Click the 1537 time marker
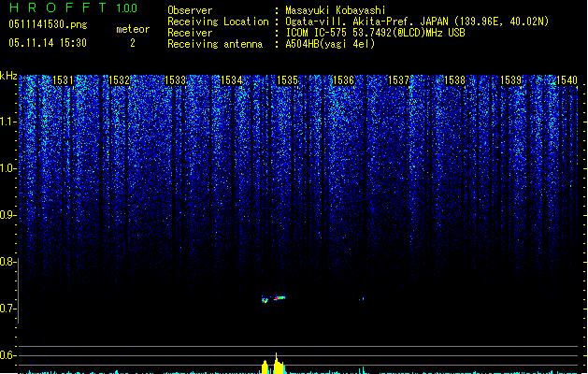 tap(398, 80)
